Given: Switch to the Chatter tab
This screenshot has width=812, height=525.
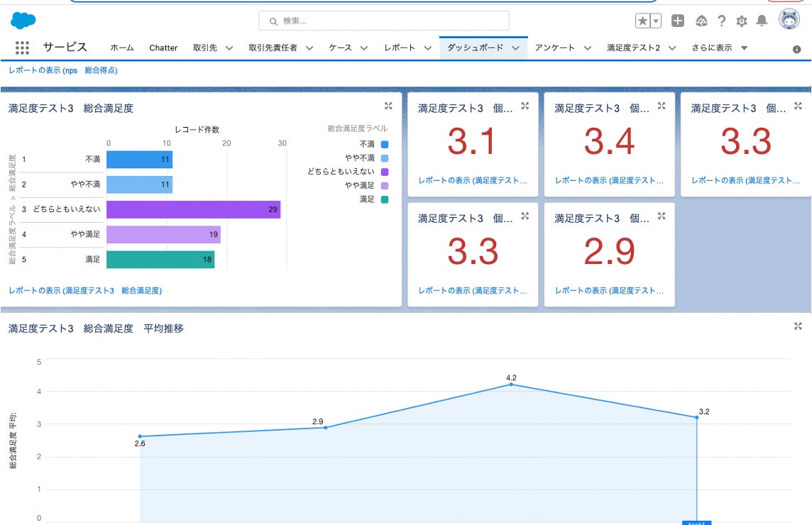Looking at the screenshot, I should coord(163,48).
